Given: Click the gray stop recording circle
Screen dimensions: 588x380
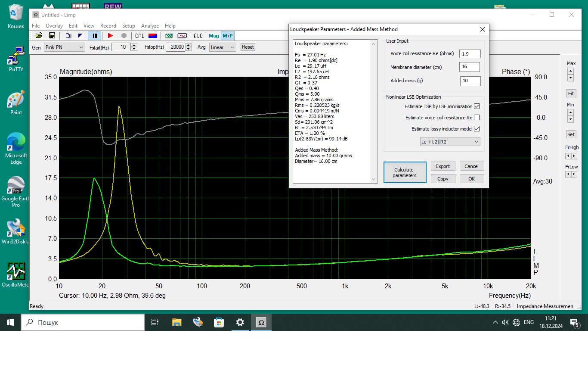Looking at the screenshot, I should (124, 36).
